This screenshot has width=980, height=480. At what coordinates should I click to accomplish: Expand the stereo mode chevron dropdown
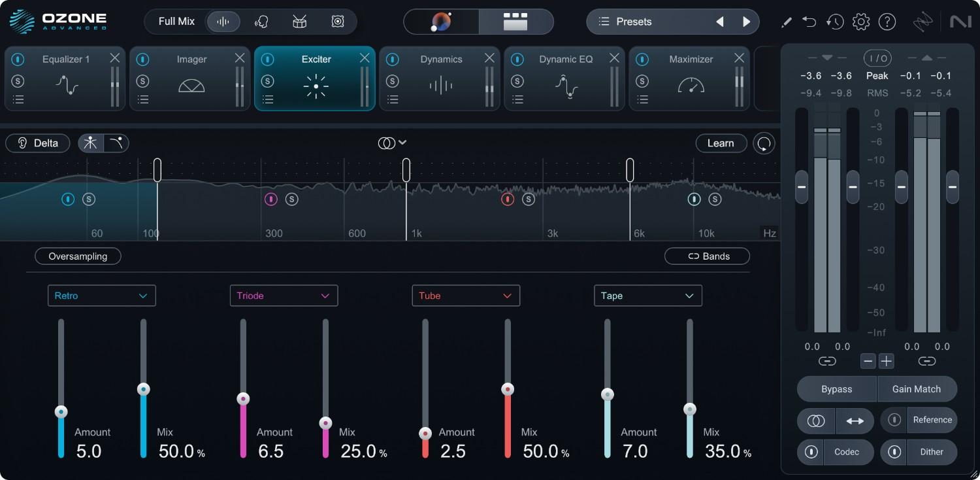pyautogui.click(x=402, y=143)
